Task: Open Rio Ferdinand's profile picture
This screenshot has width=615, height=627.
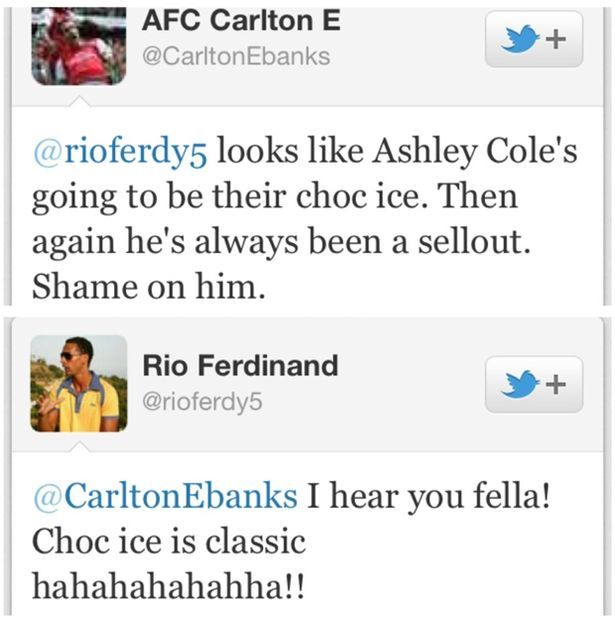Action: click(78, 383)
